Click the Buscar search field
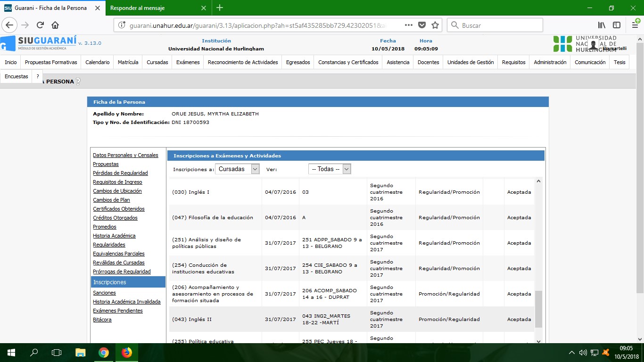 coord(495,25)
